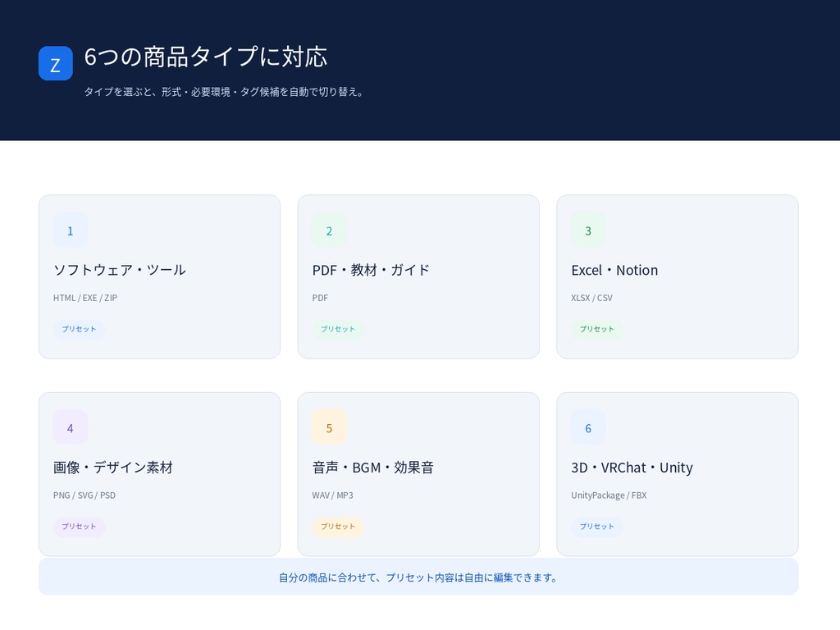Click the XLSX / CSV format text
The width and height of the screenshot is (840, 630).
click(x=591, y=298)
